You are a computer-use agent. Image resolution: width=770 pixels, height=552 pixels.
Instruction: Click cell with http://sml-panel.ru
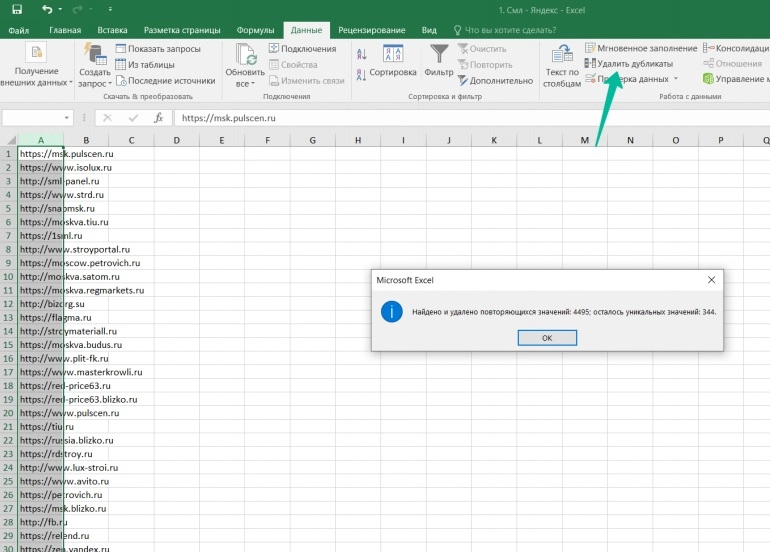click(x=41, y=181)
